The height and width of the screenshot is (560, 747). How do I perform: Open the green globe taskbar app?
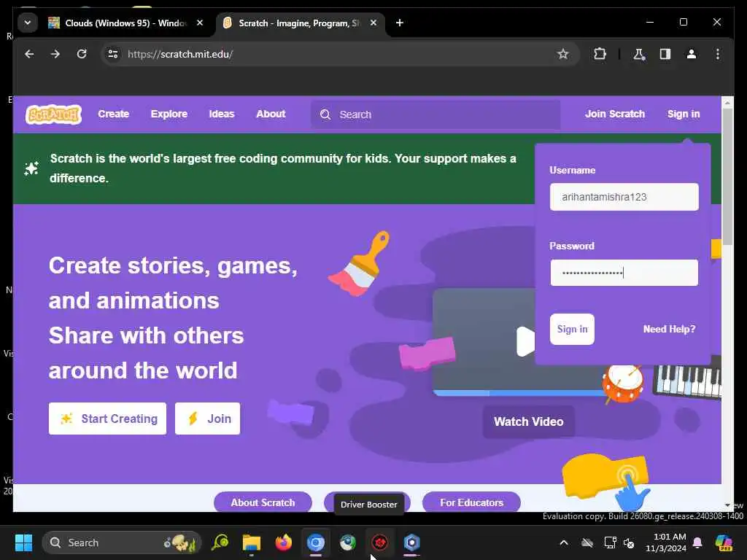click(348, 542)
